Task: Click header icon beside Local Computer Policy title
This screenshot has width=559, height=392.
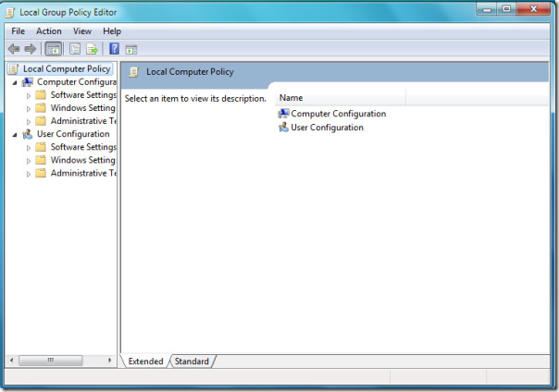Action: [x=133, y=72]
